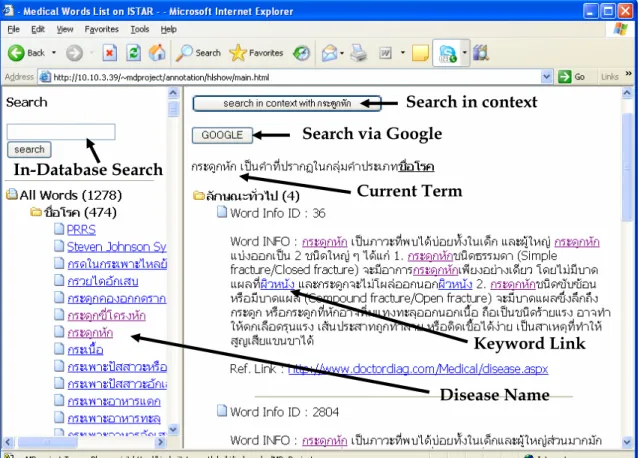640x458 pixels.
Task: Expand the Links toolbar chevron
Action: pyautogui.click(x=629, y=74)
